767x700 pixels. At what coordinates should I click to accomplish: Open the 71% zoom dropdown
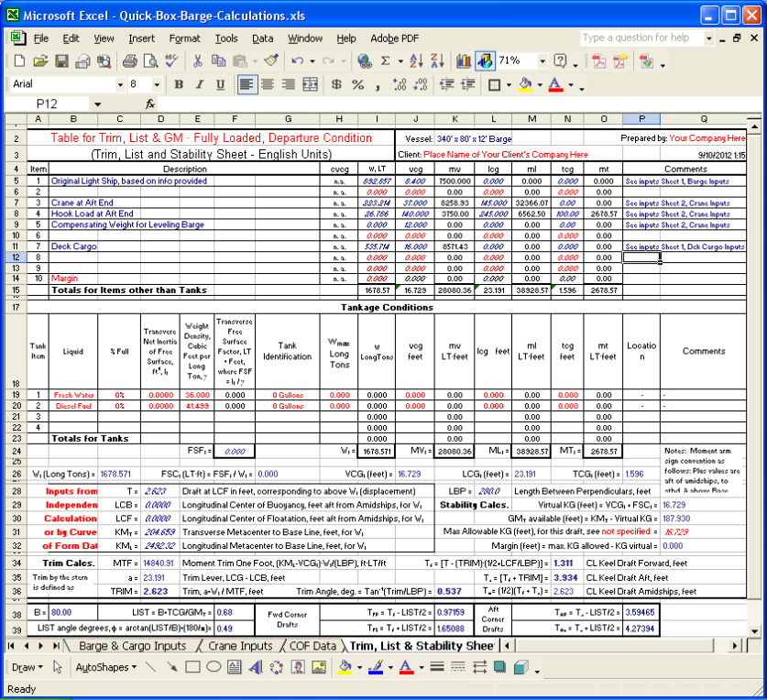pyautogui.click(x=542, y=61)
